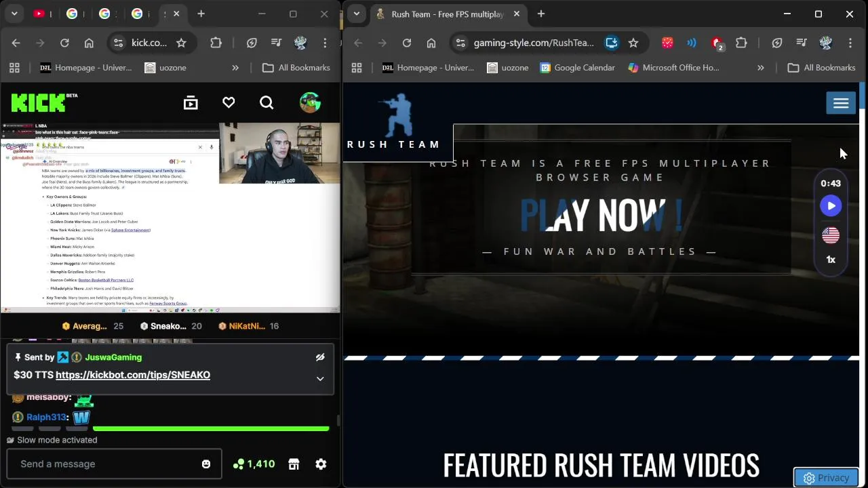Open Chrome menu in Kick window
The image size is (868, 488).
[x=325, y=43]
